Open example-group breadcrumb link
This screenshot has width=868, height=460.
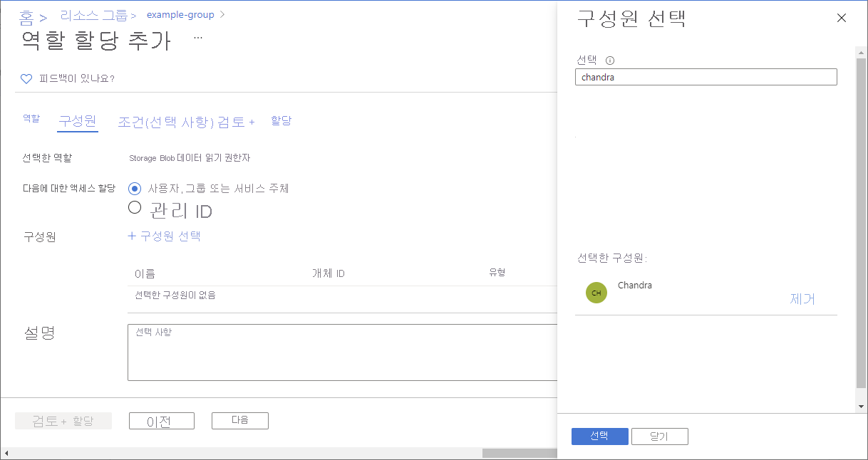tap(180, 14)
